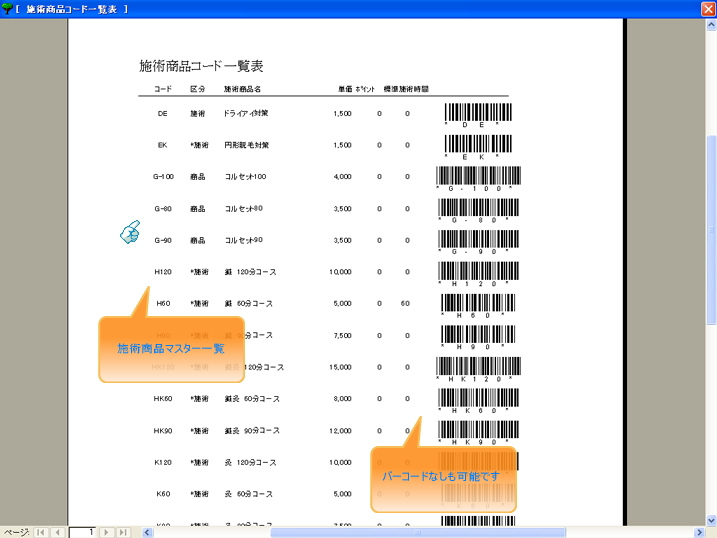Click product name コルセット100
The image size is (717, 538).
(245, 177)
